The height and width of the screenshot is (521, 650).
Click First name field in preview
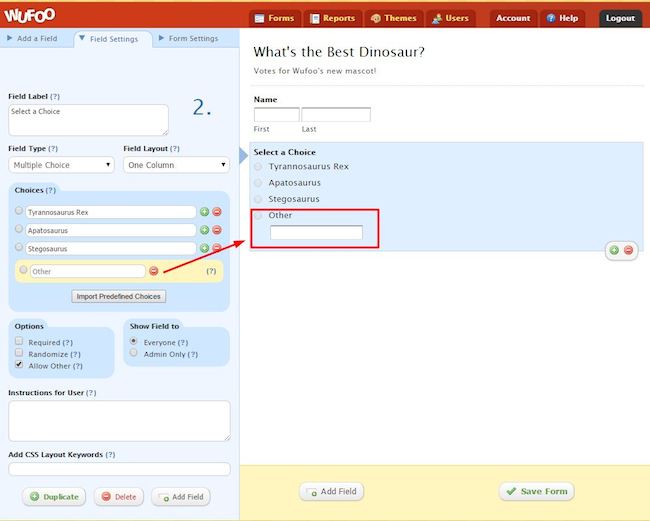tap(276, 114)
